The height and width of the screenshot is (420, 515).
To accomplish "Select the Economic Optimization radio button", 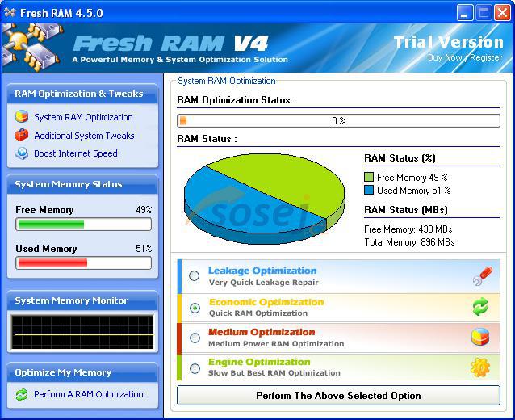I will (x=195, y=308).
